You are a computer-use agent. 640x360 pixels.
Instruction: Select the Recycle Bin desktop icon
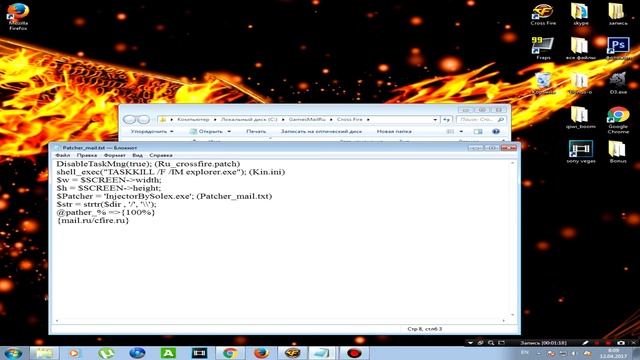click(543, 83)
